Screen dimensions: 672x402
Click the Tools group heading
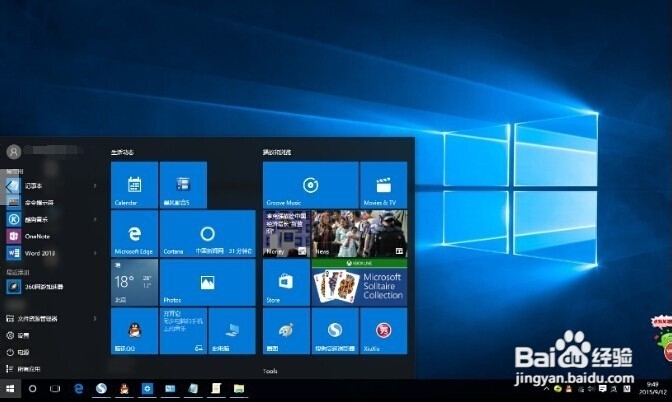click(270, 371)
